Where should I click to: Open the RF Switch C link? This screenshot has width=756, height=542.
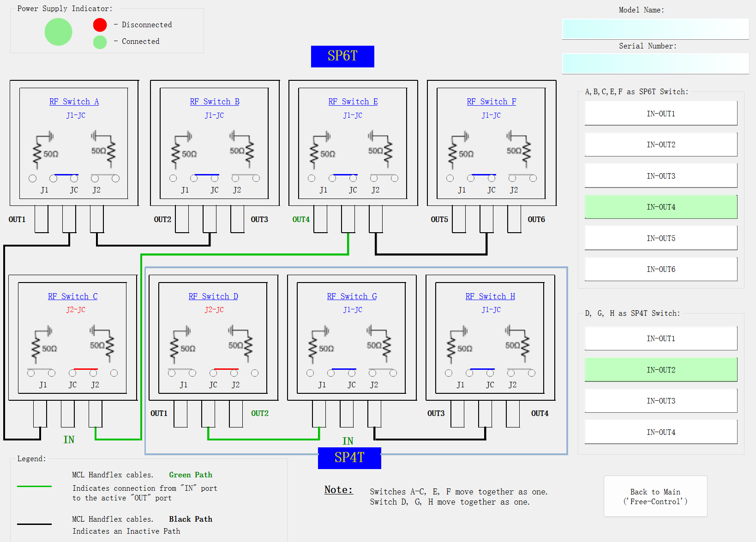(72, 296)
